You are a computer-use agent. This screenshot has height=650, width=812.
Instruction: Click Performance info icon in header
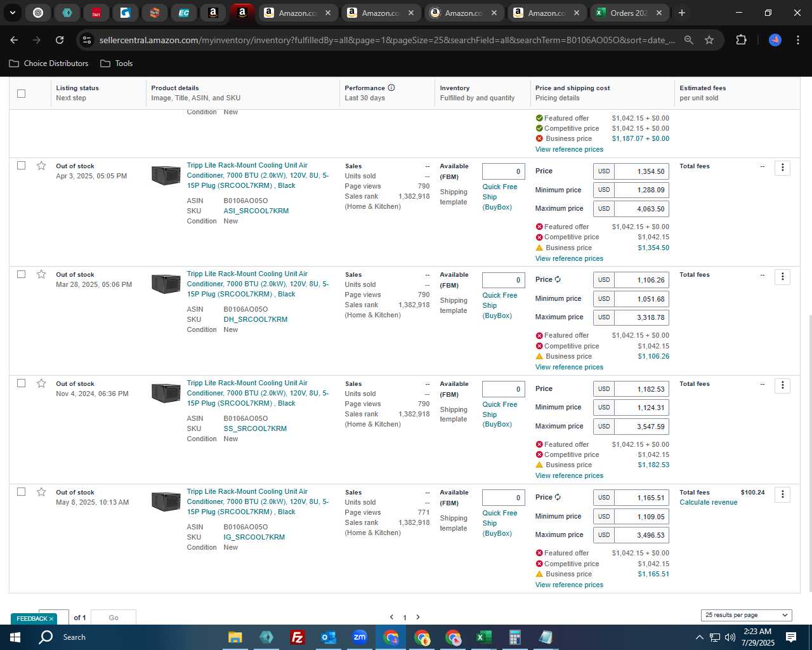(391, 88)
